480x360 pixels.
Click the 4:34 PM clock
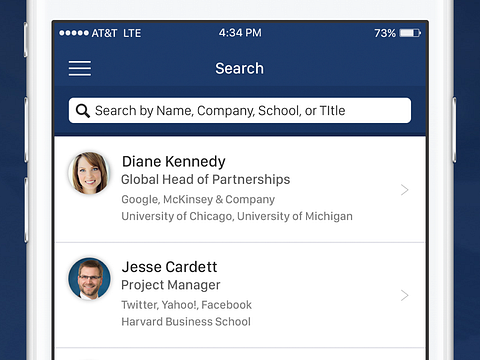point(240,33)
